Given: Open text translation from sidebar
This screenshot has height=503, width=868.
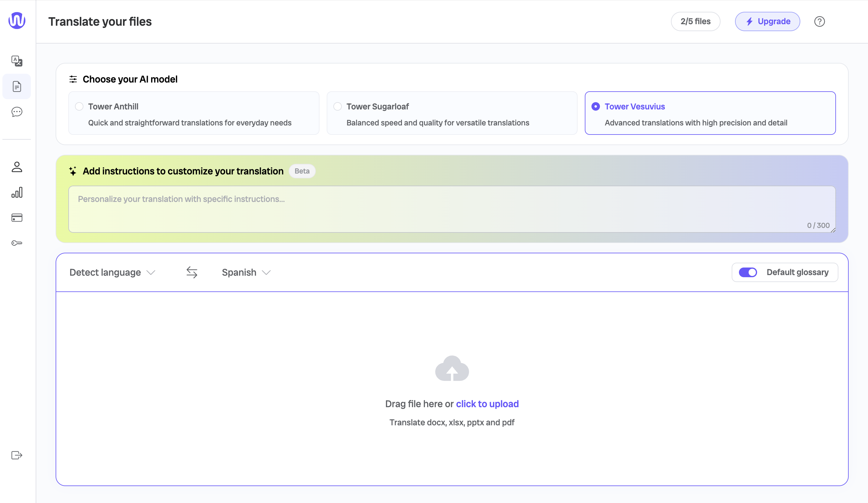Looking at the screenshot, I should tap(17, 61).
